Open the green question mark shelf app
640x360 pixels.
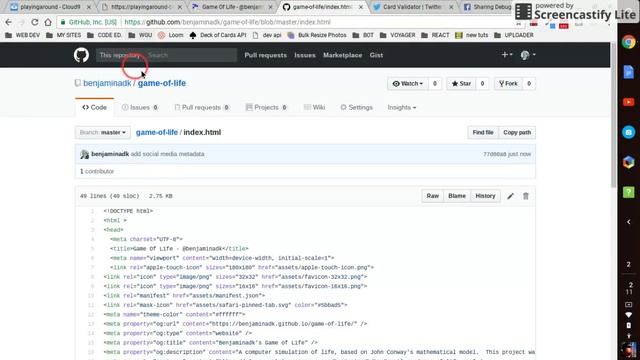click(x=629, y=192)
